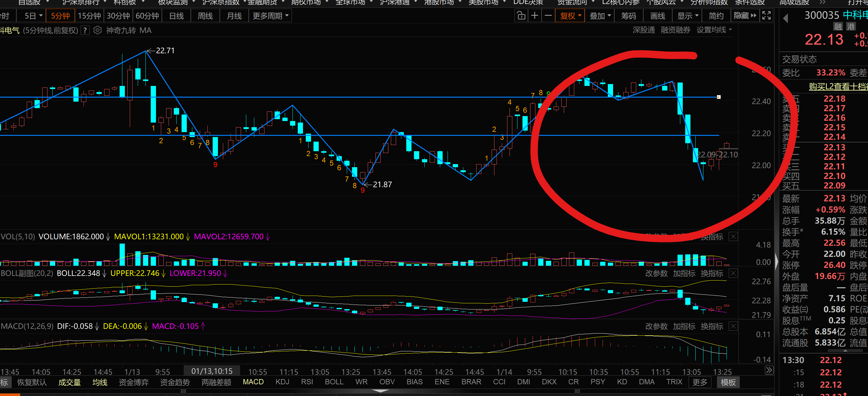Click the minus zoom-out icon on chart toolbar
868x396 pixels.
(548, 15)
